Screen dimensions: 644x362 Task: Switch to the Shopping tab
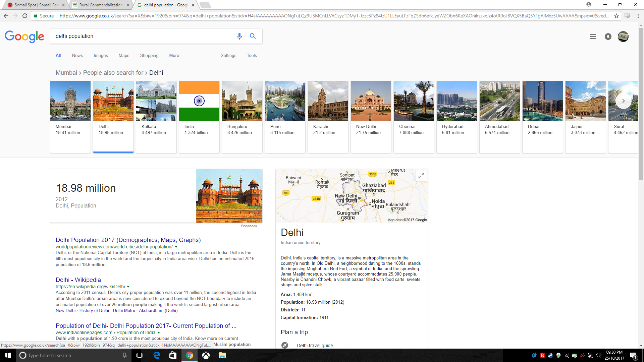(149, 56)
